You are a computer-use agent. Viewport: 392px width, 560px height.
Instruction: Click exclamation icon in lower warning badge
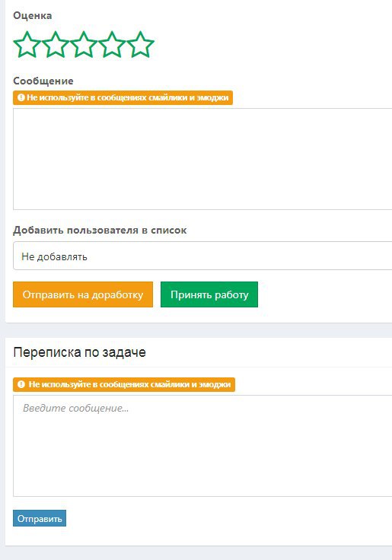click(21, 385)
